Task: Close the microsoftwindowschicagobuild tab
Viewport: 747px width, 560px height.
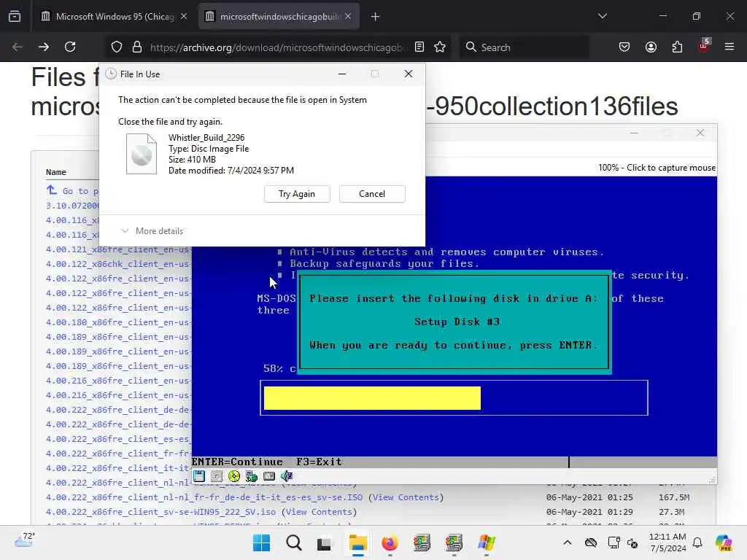Action: click(x=348, y=16)
